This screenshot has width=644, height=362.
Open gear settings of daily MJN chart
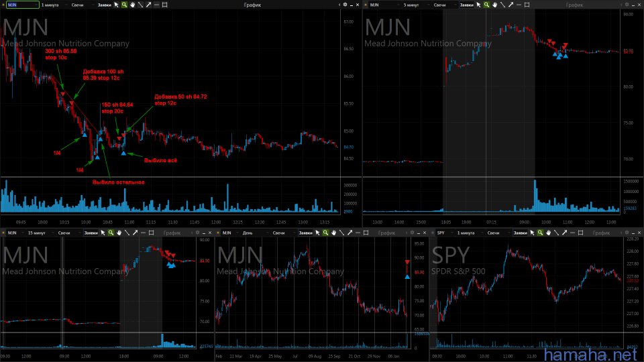pyautogui.click(x=413, y=233)
